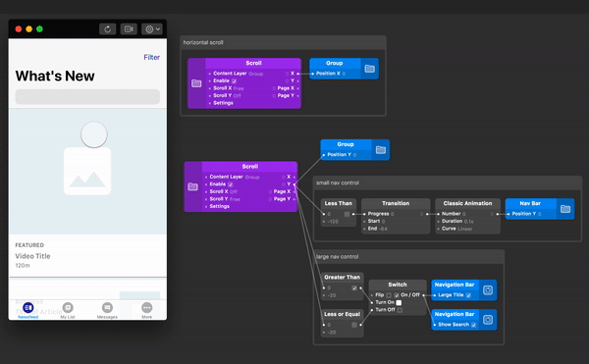Click the horizontal scroll group title
589x364 pixels.
(203, 42)
